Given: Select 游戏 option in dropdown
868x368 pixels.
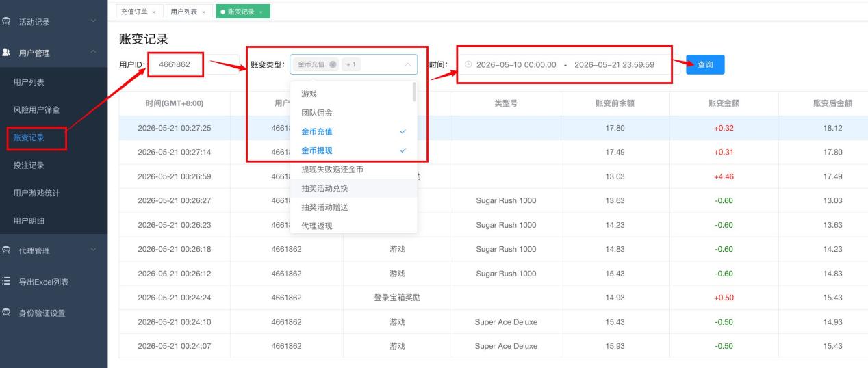Looking at the screenshot, I should (x=353, y=94).
